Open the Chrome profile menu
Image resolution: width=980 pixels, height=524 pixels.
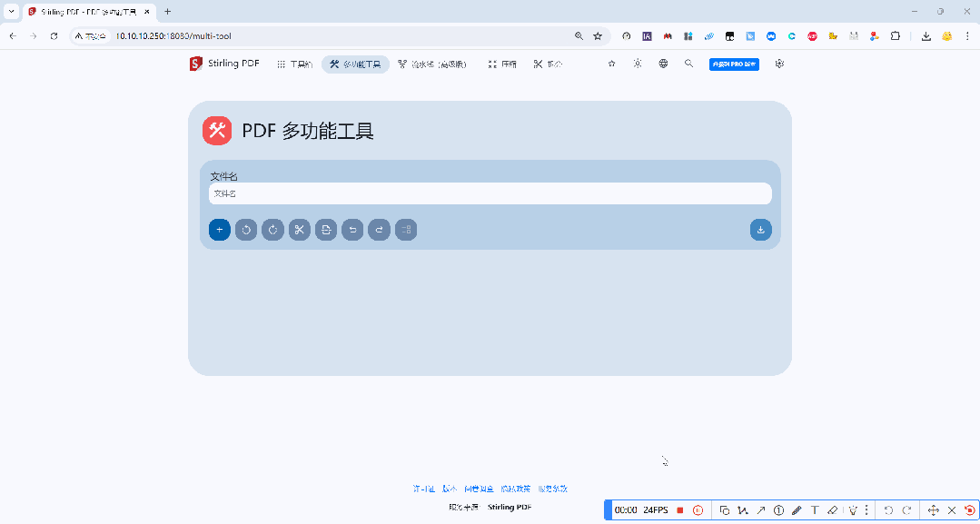pyautogui.click(x=947, y=36)
